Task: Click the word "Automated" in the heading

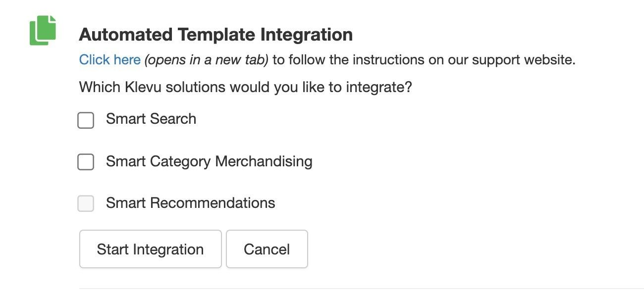Action: [x=126, y=35]
